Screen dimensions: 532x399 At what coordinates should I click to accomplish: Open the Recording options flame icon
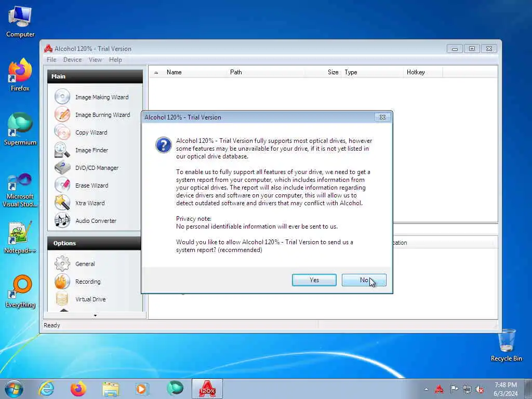click(62, 281)
